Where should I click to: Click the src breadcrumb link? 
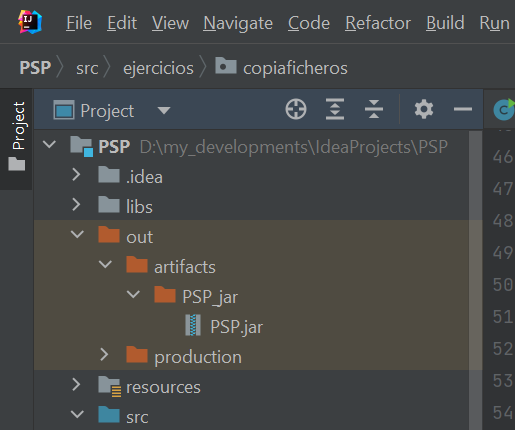[87, 69]
